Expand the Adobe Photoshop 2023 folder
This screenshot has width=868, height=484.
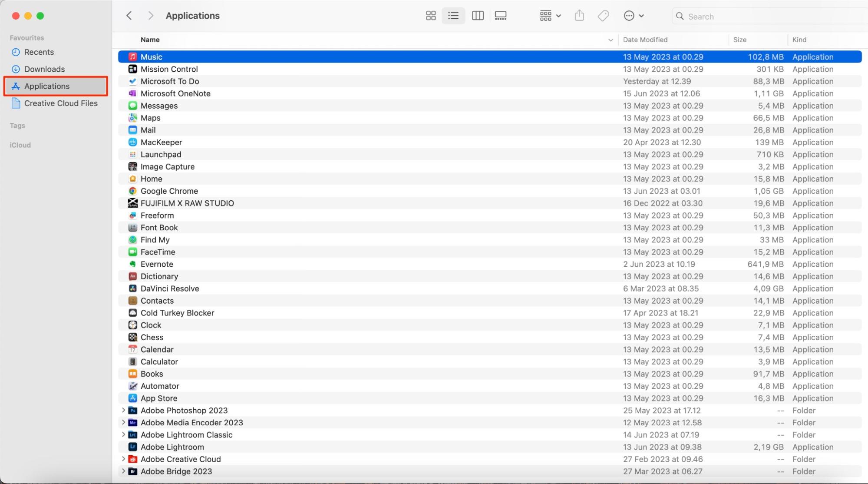pos(123,410)
